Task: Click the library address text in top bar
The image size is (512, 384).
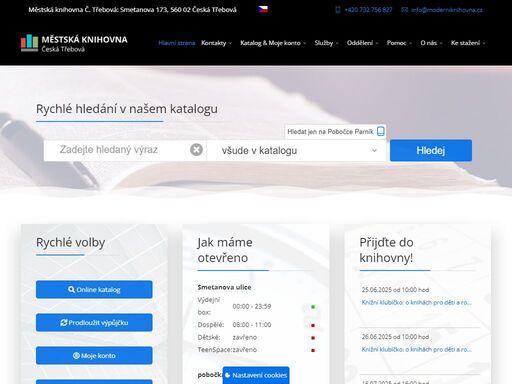Action: (x=132, y=10)
